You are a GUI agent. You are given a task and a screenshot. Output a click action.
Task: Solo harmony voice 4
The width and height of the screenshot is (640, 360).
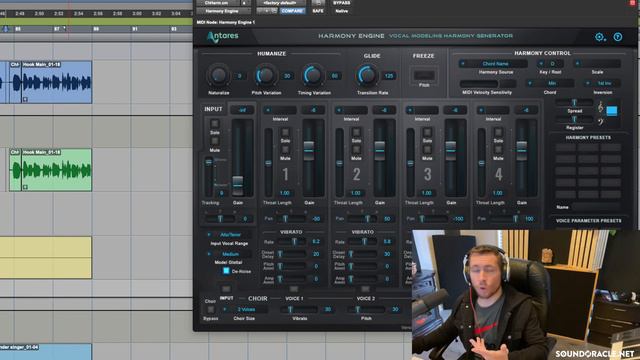tap(498, 132)
